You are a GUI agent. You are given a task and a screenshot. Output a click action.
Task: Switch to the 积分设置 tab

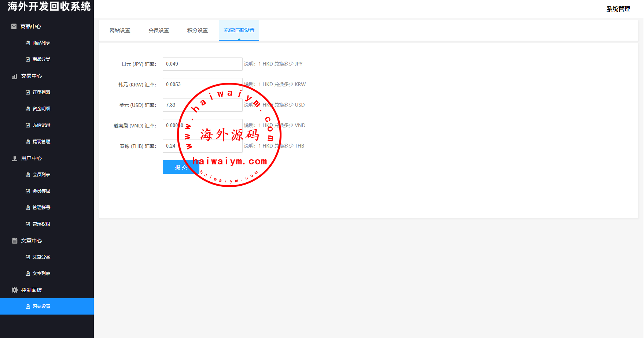tap(198, 30)
